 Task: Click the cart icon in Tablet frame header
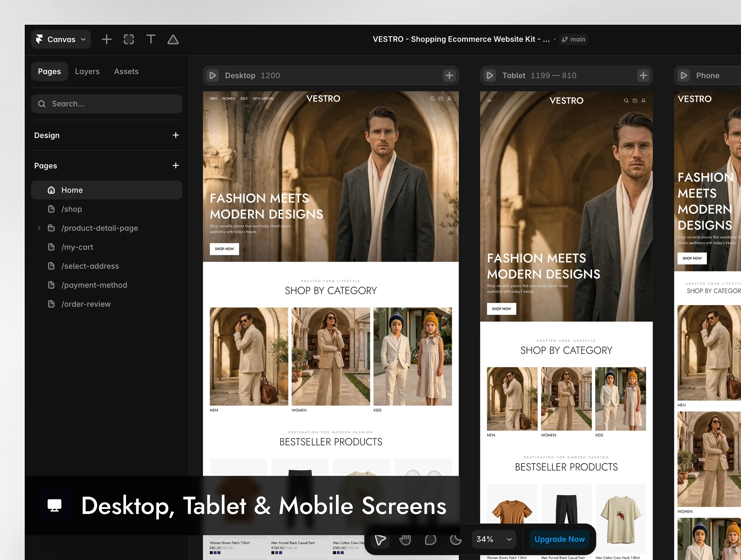pyautogui.click(x=635, y=100)
